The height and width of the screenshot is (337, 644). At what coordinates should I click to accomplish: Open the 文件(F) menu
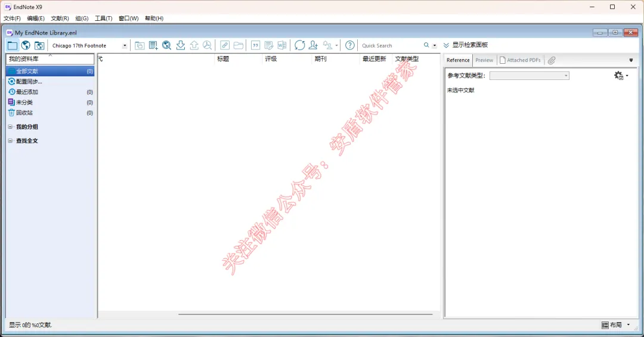click(12, 18)
